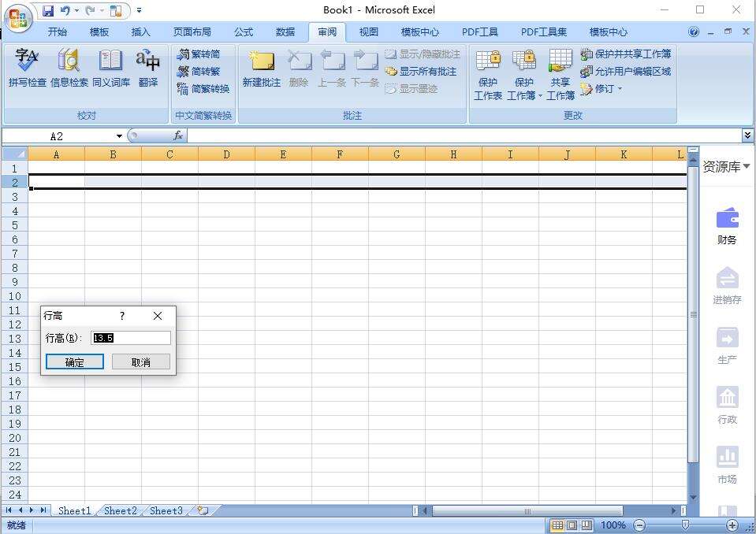Open the Name Box dropdown arrow

click(119, 136)
